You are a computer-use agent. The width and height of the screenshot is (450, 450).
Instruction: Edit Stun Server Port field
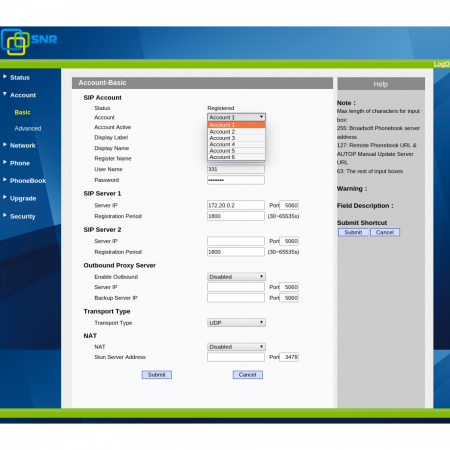click(x=289, y=357)
